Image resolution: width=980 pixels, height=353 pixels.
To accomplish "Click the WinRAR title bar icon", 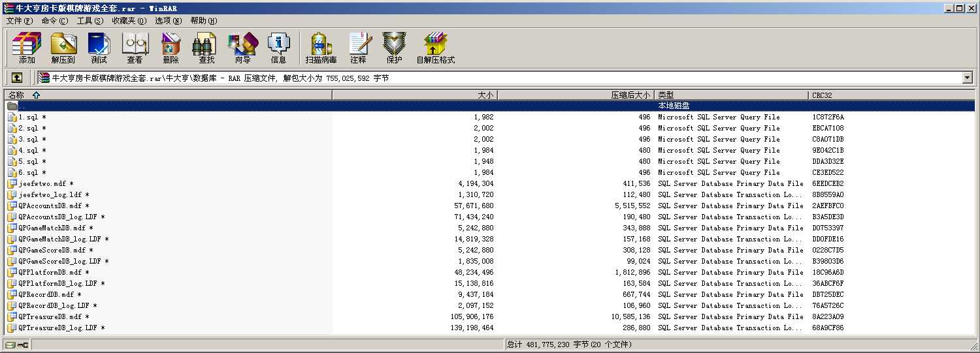I will pos(8,8).
